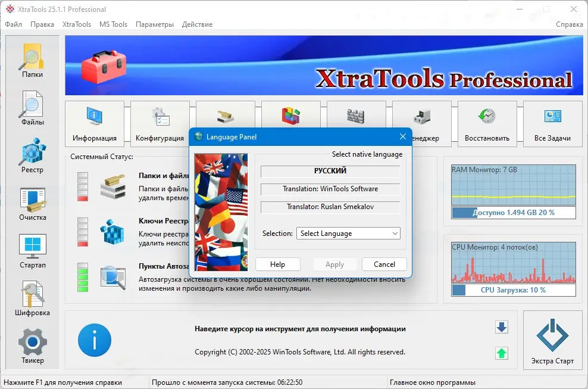Click Cancel in Language Panel
The height and width of the screenshot is (389, 588).
click(384, 264)
